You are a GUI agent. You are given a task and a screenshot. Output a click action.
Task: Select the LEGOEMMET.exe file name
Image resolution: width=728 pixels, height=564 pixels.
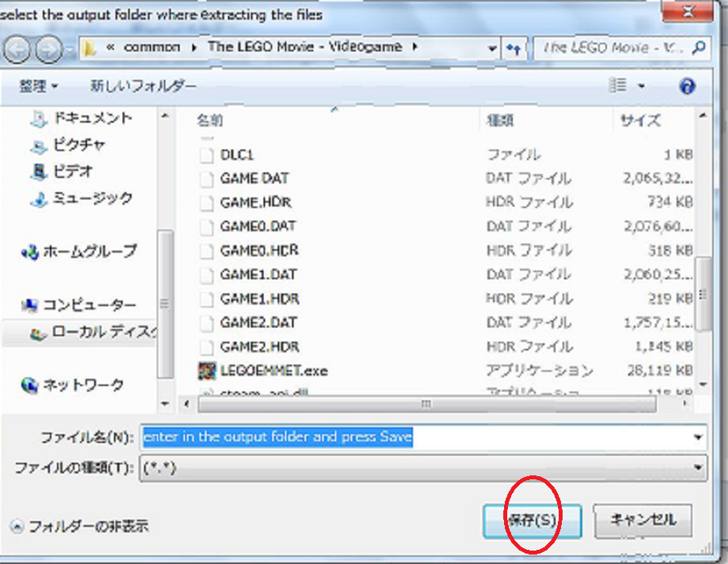274,370
